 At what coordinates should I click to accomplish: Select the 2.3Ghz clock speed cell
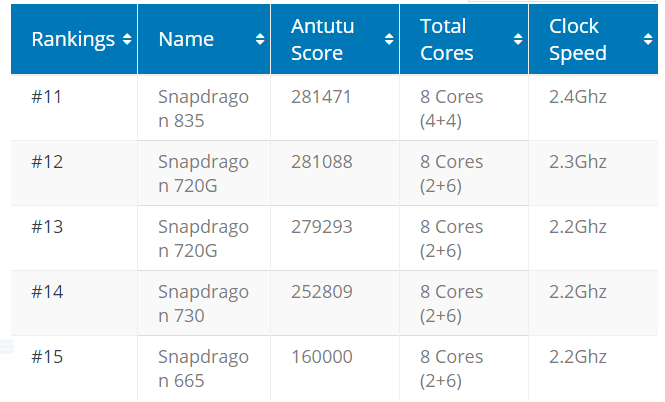(x=593, y=173)
